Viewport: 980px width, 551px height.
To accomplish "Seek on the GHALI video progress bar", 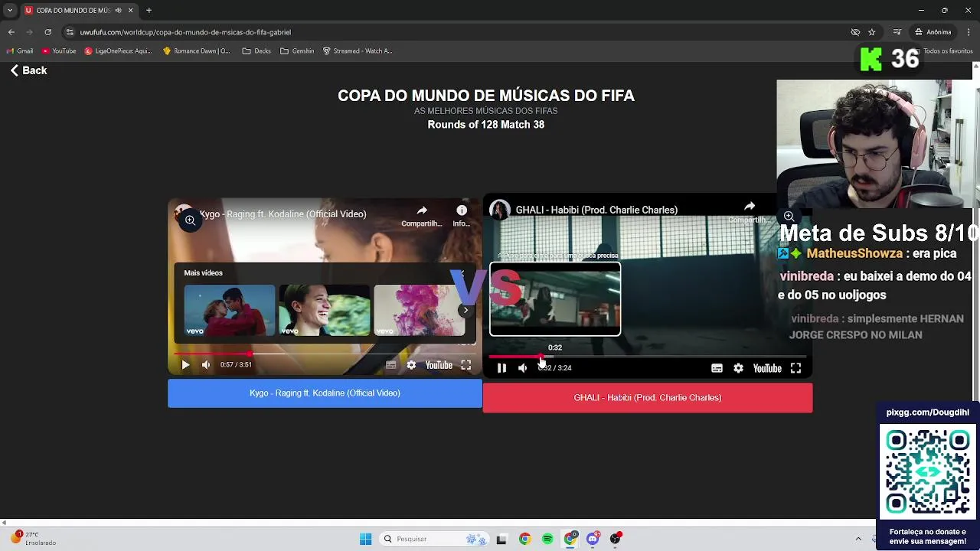I will click(647, 357).
